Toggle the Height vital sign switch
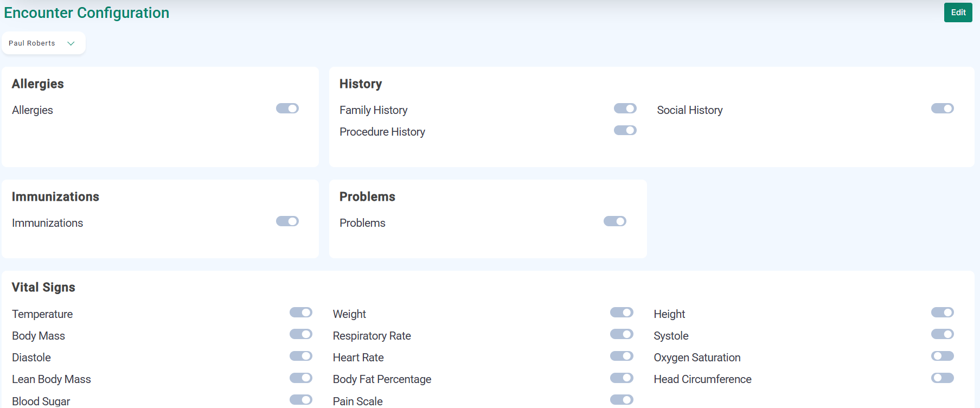The image size is (980, 408). coord(942,313)
